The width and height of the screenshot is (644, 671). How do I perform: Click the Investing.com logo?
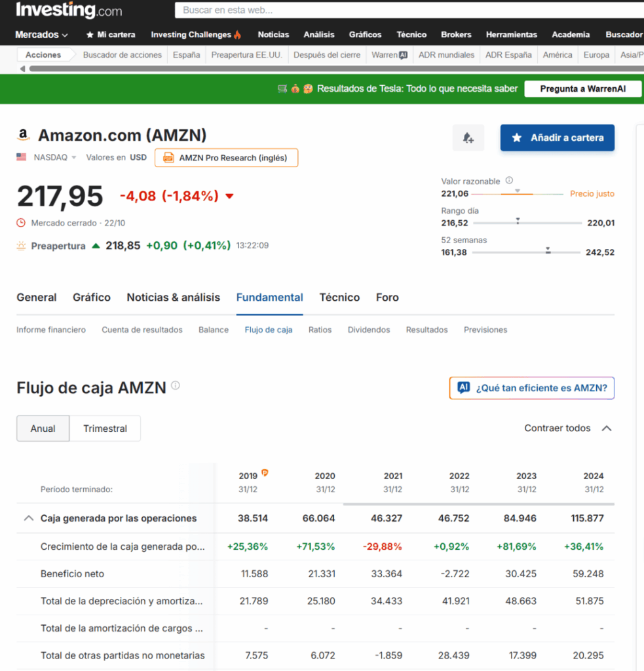coord(68,10)
